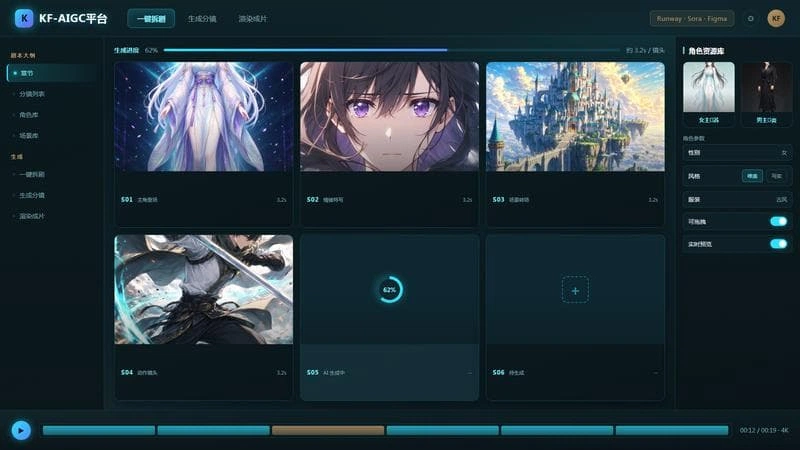The height and width of the screenshot is (450, 800).
Task: Click the orange timeline segment
Action: point(328,430)
